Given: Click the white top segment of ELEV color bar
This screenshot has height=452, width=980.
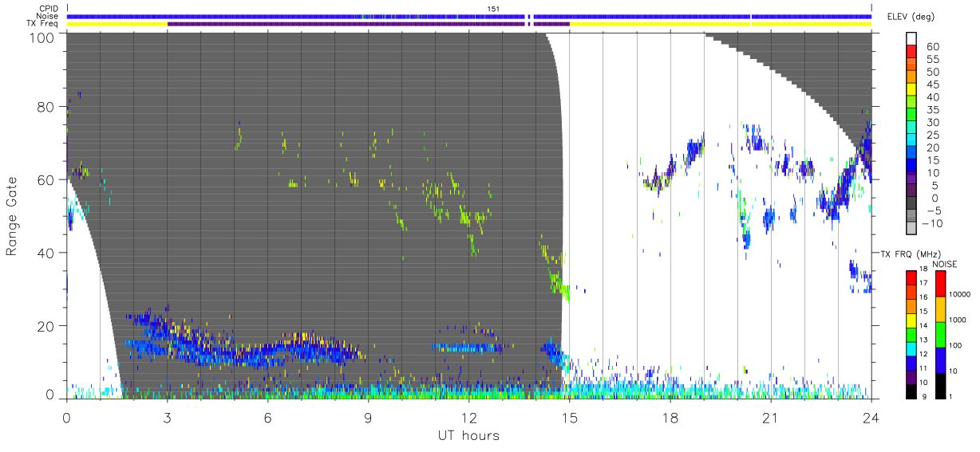Looking at the screenshot, I should pos(912,37).
